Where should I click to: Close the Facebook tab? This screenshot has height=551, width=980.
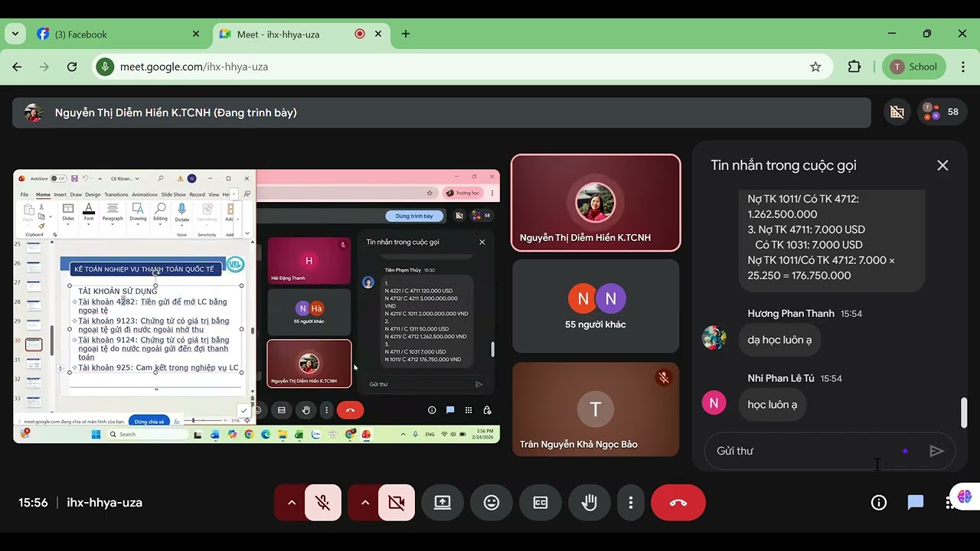pyautogui.click(x=196, y=34)
